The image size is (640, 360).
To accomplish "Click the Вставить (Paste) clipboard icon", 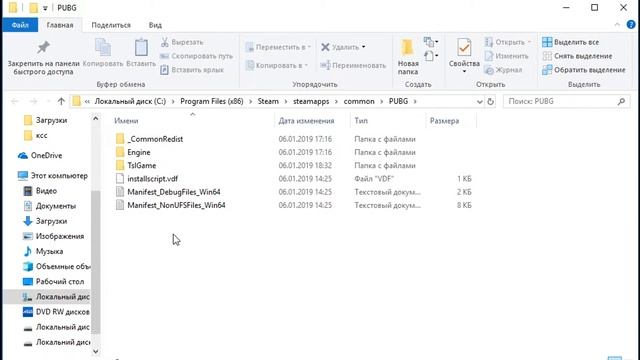I will 141,47.
